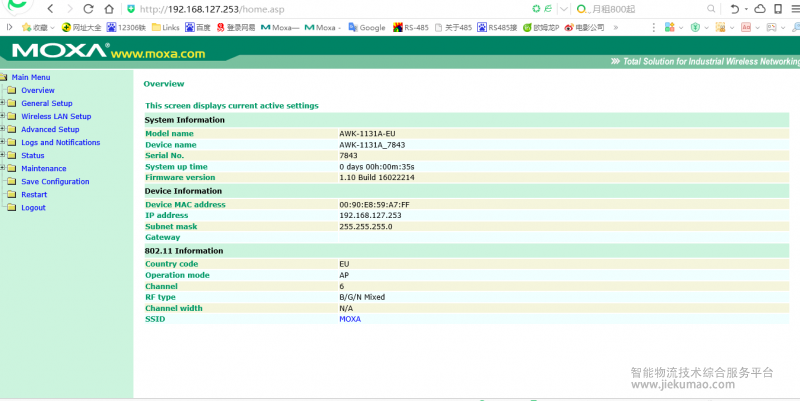Click the mobile device icon in toolbar
This screenshot has height=401, width=800.
778,9
